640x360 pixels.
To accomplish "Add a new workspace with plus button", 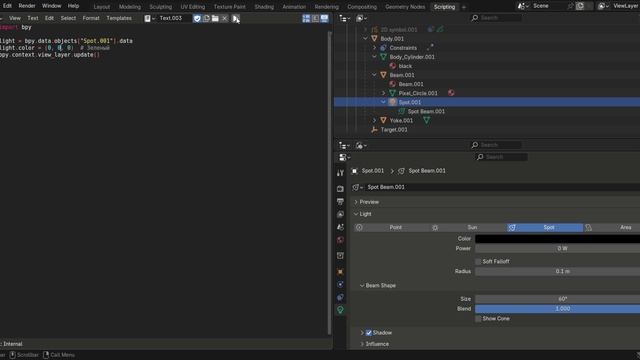I will [463, 7].
